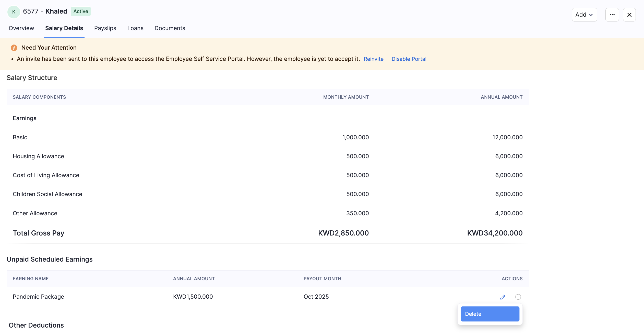Click the Reinvite link
The width and height of the screenshot is (644, 336).
coord(373,59)
